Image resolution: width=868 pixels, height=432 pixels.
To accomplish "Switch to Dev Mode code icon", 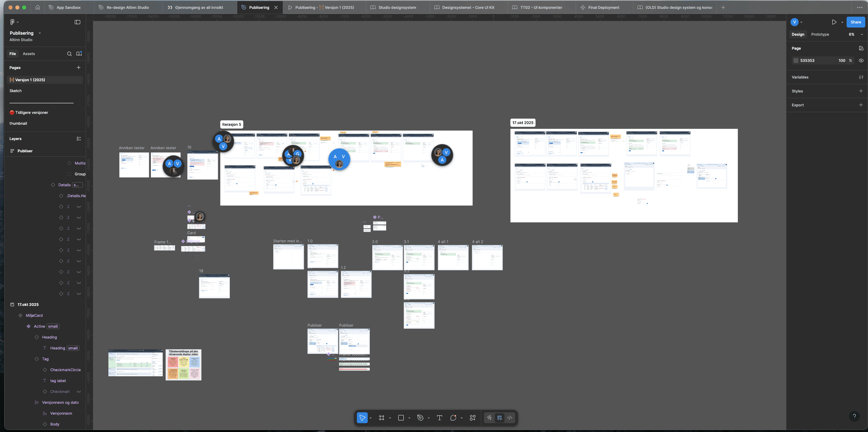I will pos(510,418).
